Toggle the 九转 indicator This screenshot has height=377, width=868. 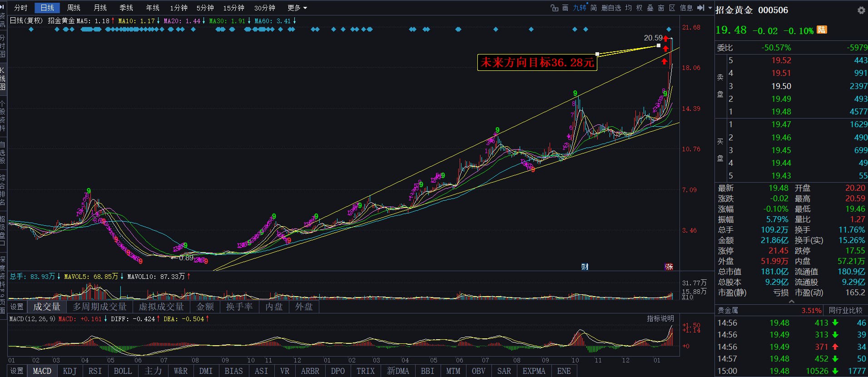coord(580,8)
